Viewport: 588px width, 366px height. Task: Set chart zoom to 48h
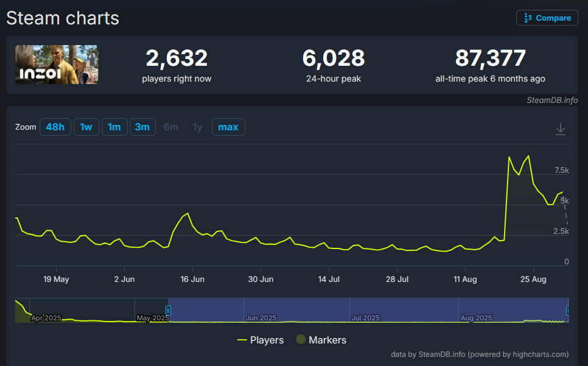point(55,127)
